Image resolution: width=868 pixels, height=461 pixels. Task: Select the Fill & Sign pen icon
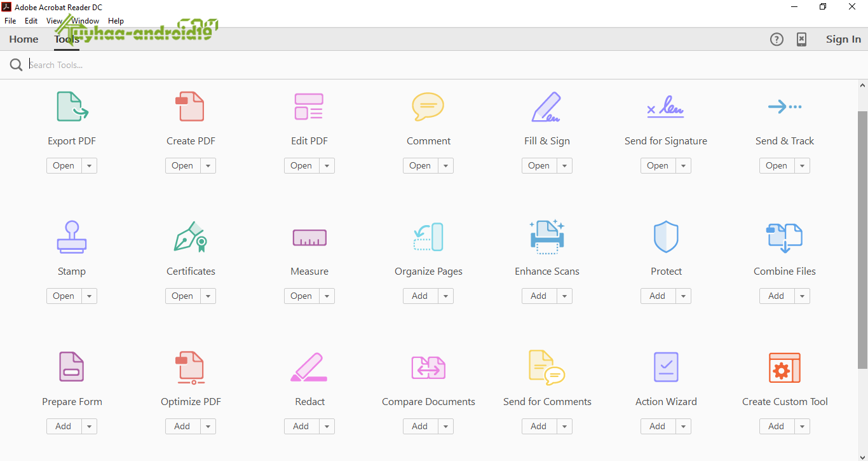[546, 107]
